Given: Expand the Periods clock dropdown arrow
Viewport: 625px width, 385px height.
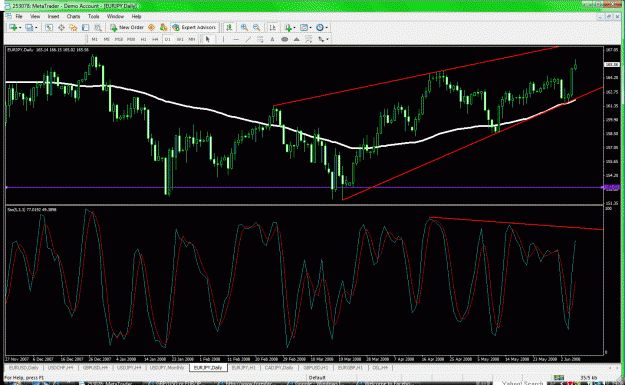Looking at the screenshot, I should (326, 28).
